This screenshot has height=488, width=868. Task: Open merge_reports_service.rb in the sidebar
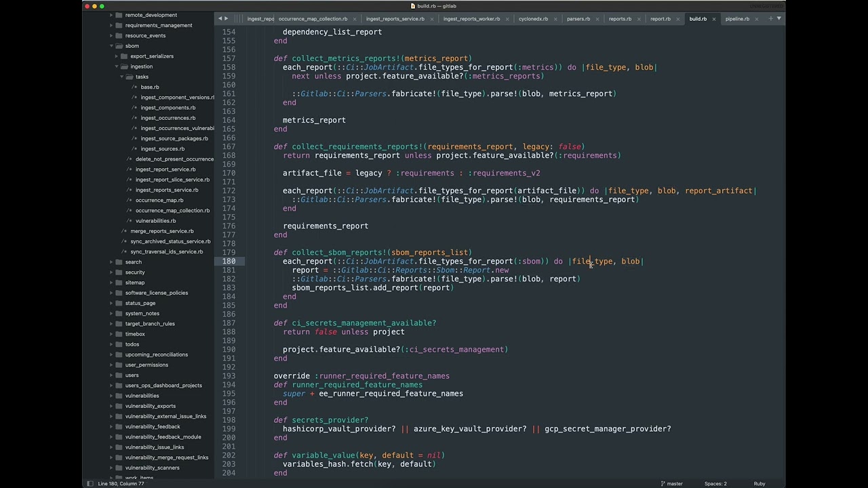162,231
